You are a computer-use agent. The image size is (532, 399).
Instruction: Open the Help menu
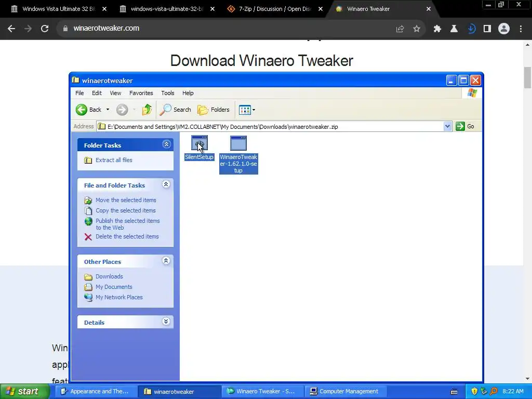[x=188, y=93]
